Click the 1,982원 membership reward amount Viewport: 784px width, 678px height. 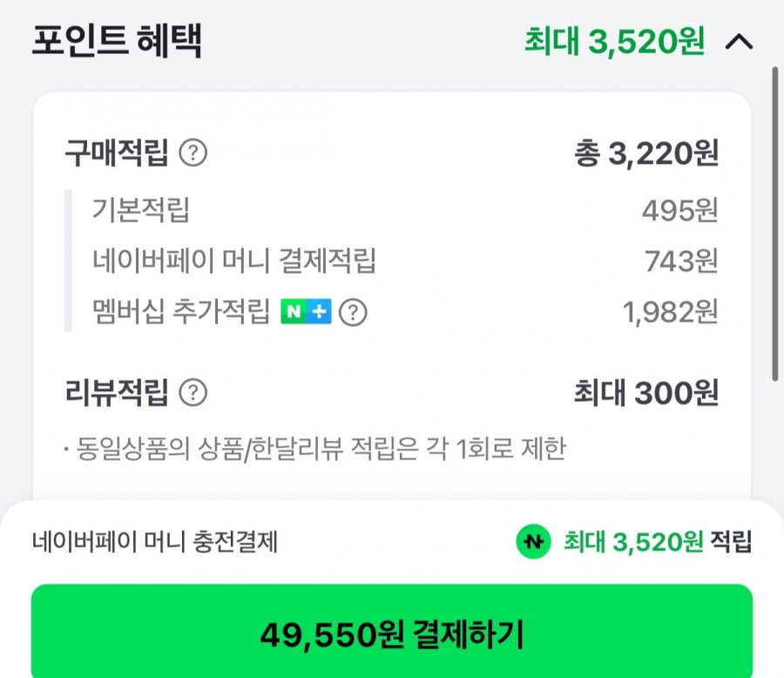pos(670,312)
